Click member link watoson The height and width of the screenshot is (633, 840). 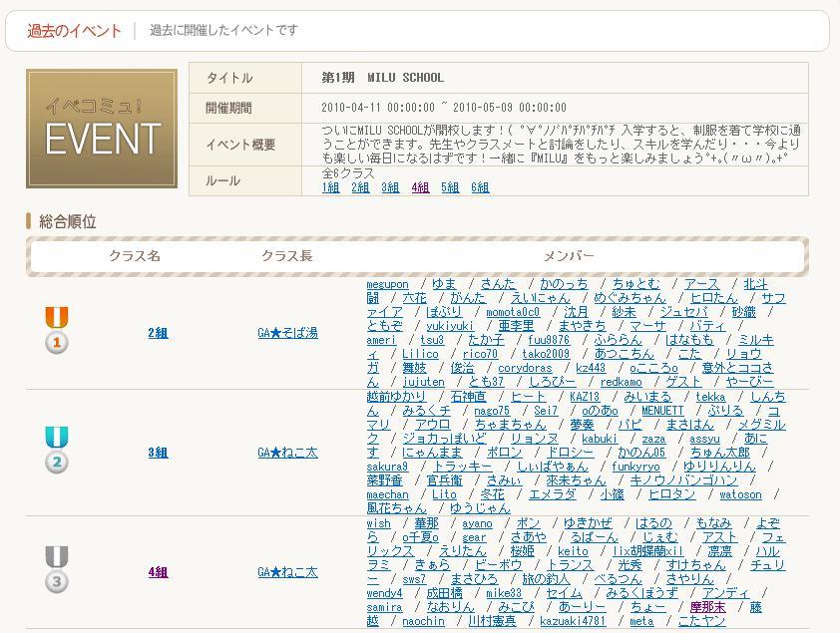pos(740,494)
